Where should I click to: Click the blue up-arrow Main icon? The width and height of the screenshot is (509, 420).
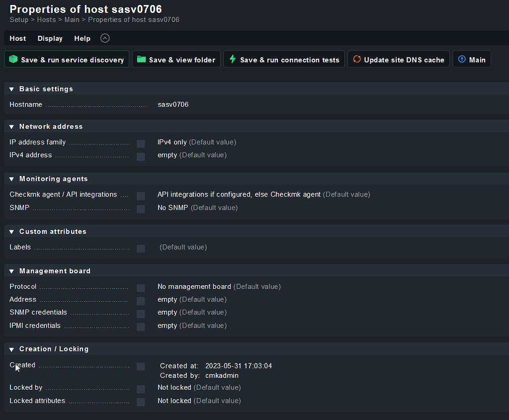coord(461,59)
